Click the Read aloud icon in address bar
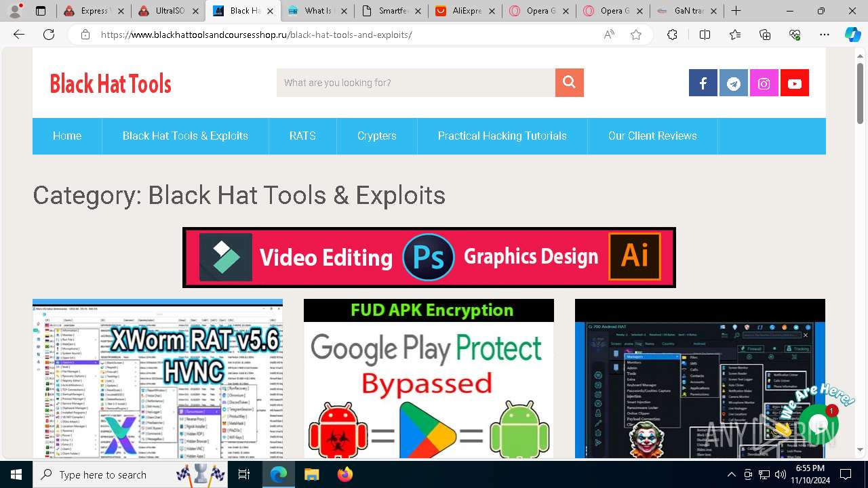The width and height of the screenshot is (868, 488). [x=609, y=35]
